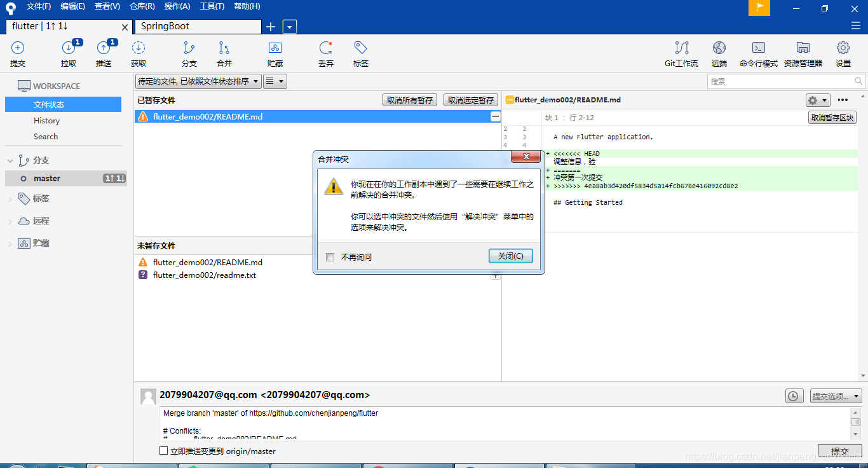Screen dimensions: 868x468
Task: Select 文件状态 in the sidebar
Action: click(x=63, y=104)
